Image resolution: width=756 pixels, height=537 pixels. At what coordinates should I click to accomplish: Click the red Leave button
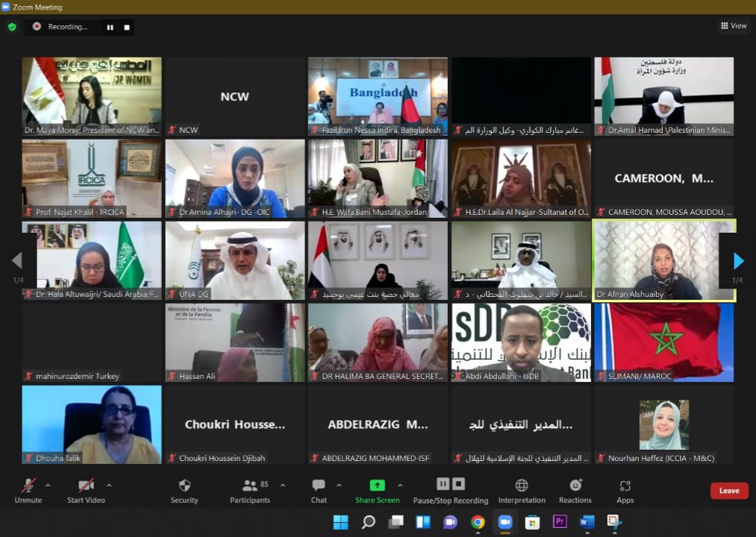728,490
